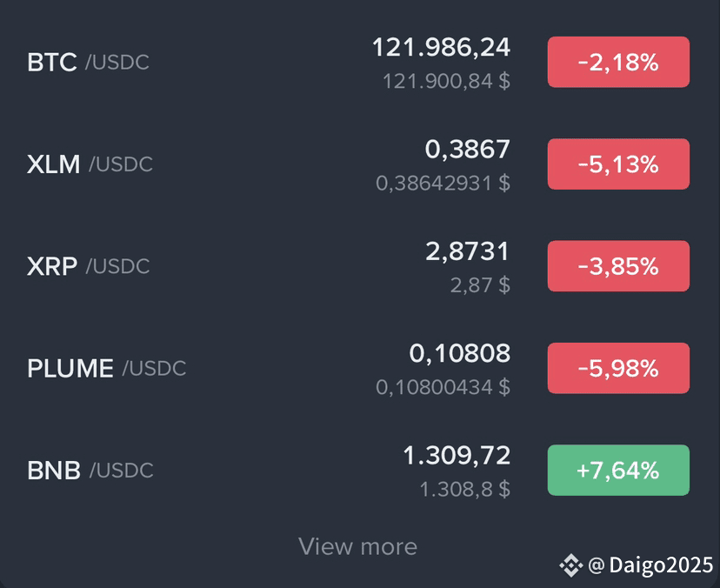Open the BNB /USDC pair
This screenshot has width=720, height=588.
360,471
